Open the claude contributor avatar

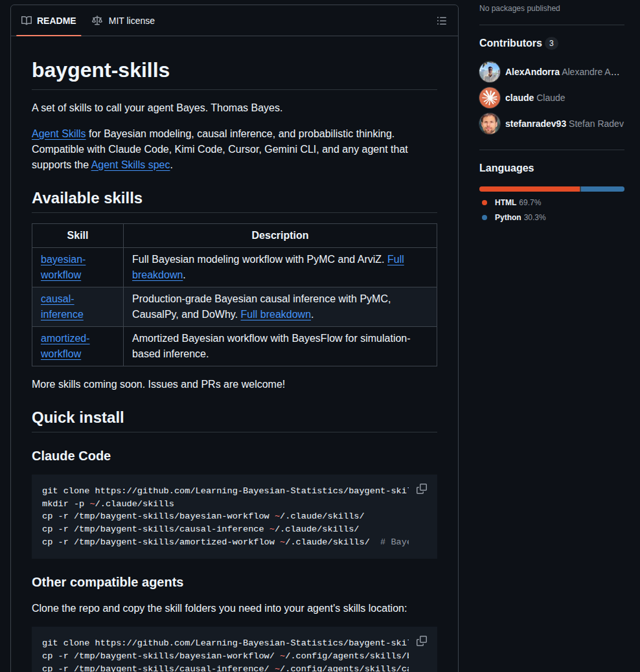[490, 98]
